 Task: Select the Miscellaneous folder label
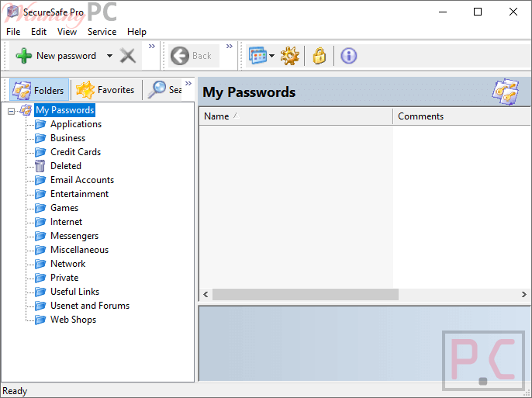[79, 250]
